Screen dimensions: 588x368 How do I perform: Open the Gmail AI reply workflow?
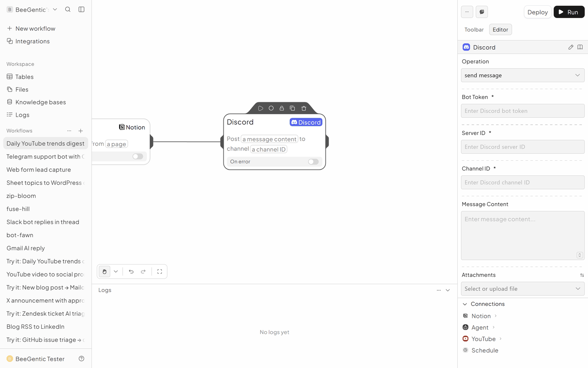pos(46,248)
